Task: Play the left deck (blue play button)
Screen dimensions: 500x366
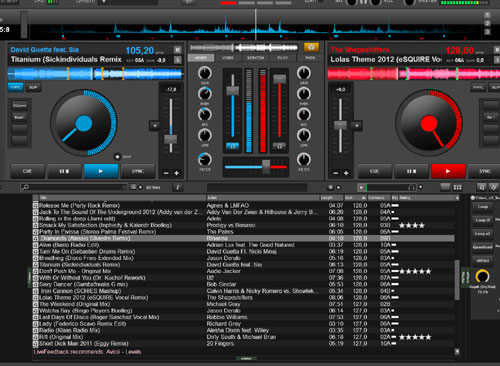Action: (101, 171)
